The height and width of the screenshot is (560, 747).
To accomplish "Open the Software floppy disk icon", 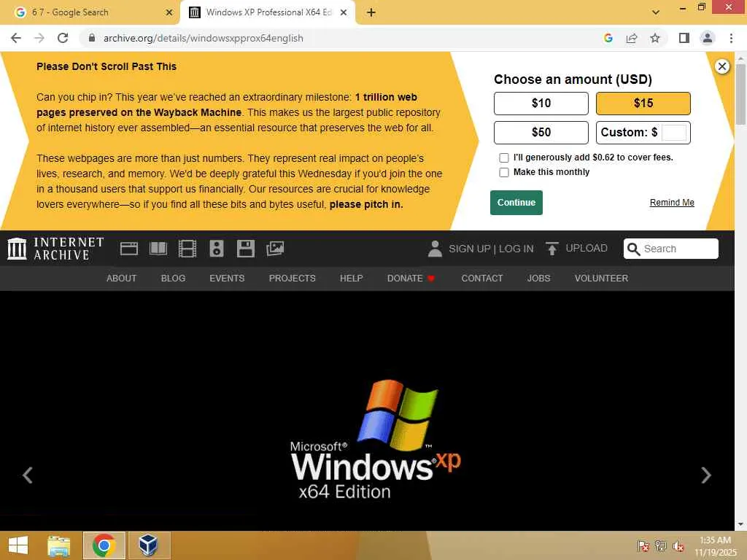I will coord(246,249).
